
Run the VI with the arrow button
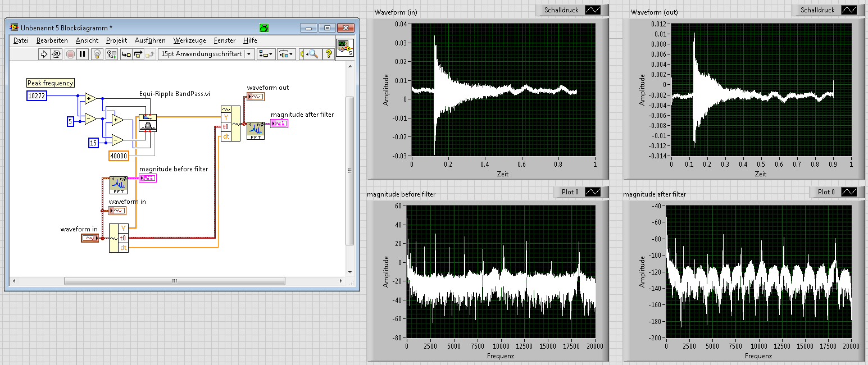44,54
